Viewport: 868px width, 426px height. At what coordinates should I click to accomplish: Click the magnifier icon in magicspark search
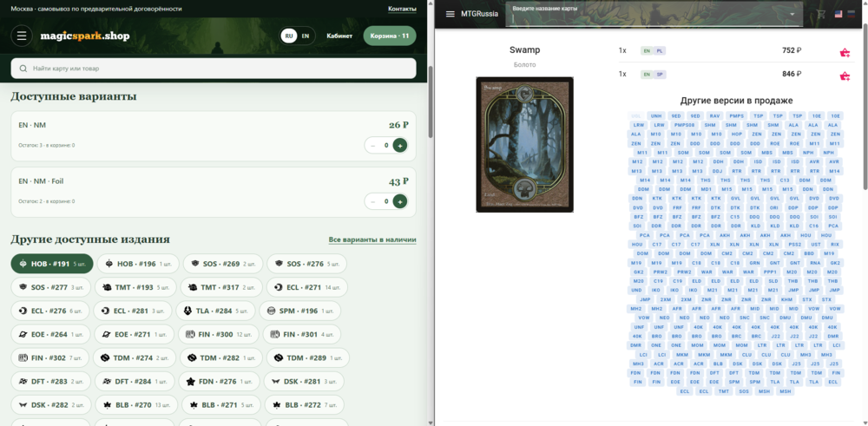coord(23,69)
